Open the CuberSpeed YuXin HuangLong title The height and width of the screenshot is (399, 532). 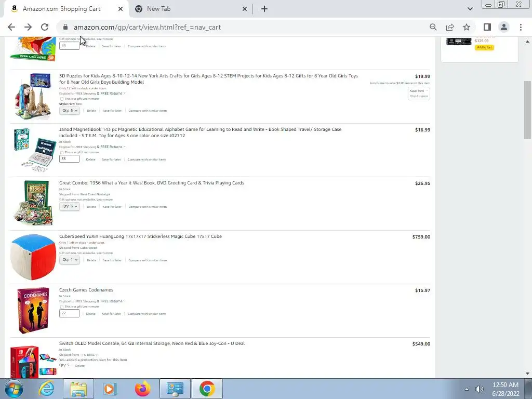(140, 236)
